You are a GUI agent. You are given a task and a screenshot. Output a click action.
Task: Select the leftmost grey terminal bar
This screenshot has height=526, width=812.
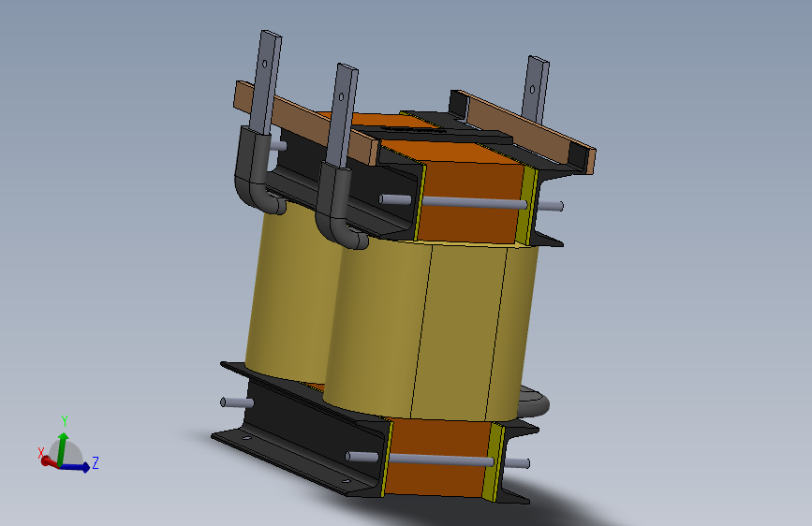[265, 83]
